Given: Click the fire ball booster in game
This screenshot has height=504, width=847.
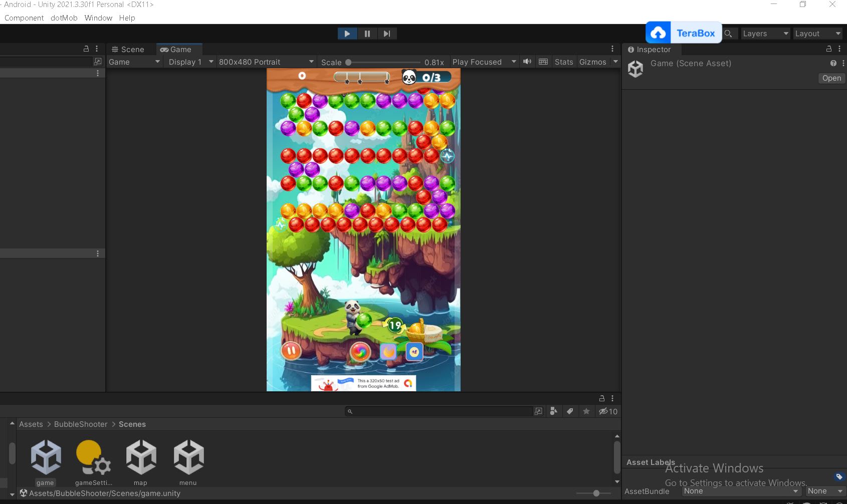Looking at the screenshot, I should click(x=388, y=352).
